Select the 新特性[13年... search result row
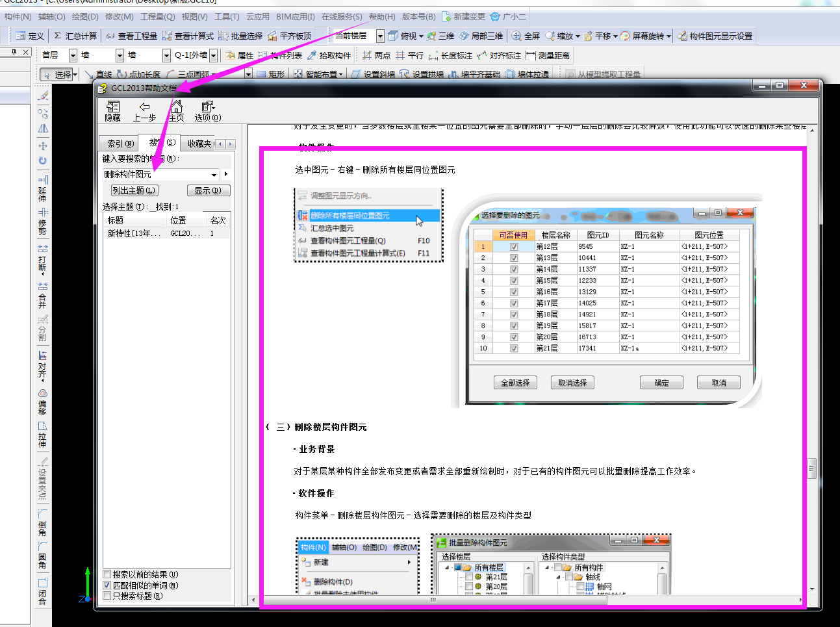Image resolution: width=840 pixels, height=627 pixels. pyautogui.click(x=166, y=233)
